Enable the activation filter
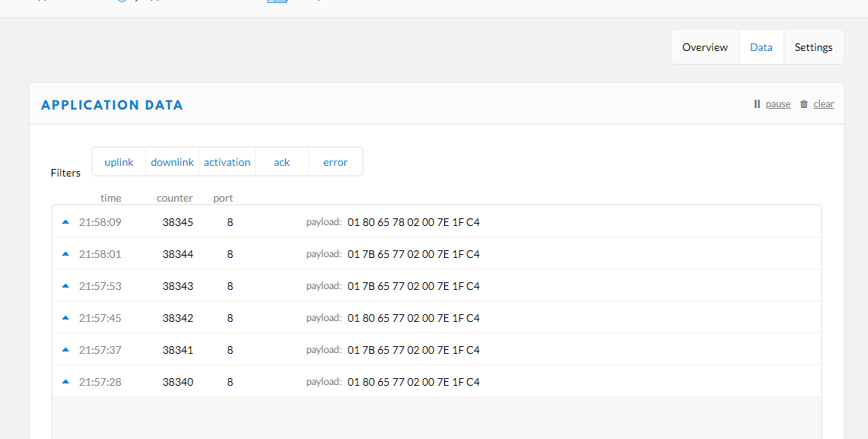Screen dimensions: 868x439 (x=227, y=162)
